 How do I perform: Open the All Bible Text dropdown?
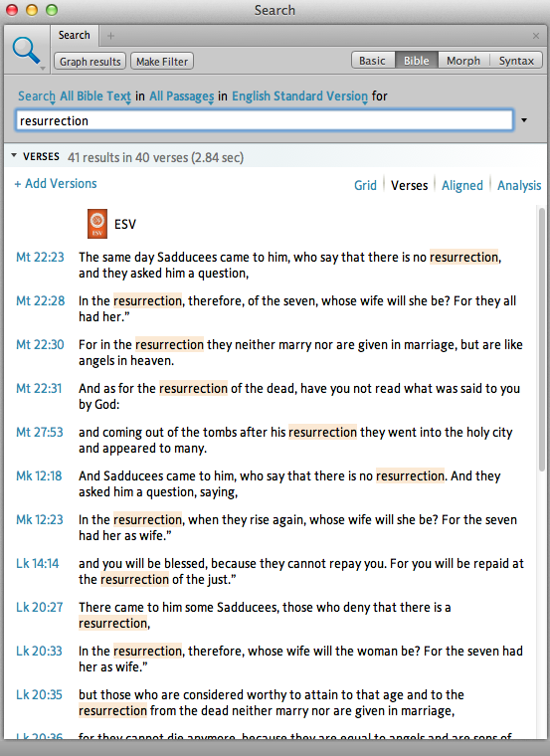point(95,96)
